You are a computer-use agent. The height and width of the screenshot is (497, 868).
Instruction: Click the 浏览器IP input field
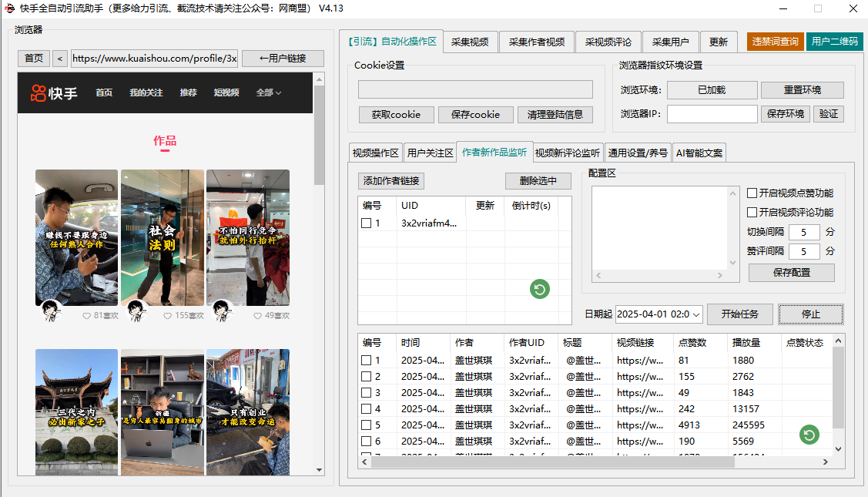click(x=712, y=113)
